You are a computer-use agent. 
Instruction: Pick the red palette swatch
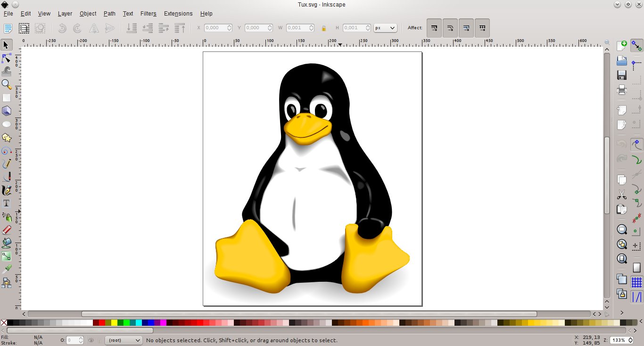(102, 323)
